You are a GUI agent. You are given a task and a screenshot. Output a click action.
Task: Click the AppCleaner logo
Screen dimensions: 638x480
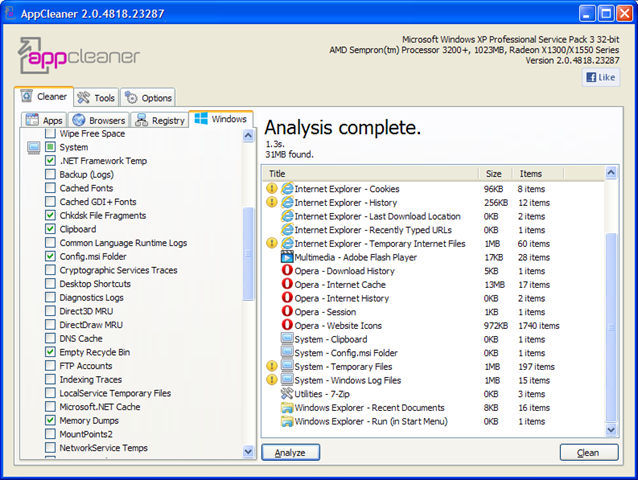79,56
